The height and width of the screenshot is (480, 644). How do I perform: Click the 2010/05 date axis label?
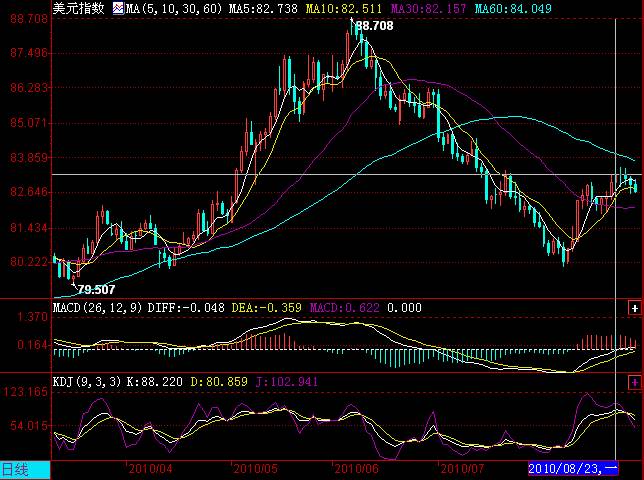coord(255,469)
